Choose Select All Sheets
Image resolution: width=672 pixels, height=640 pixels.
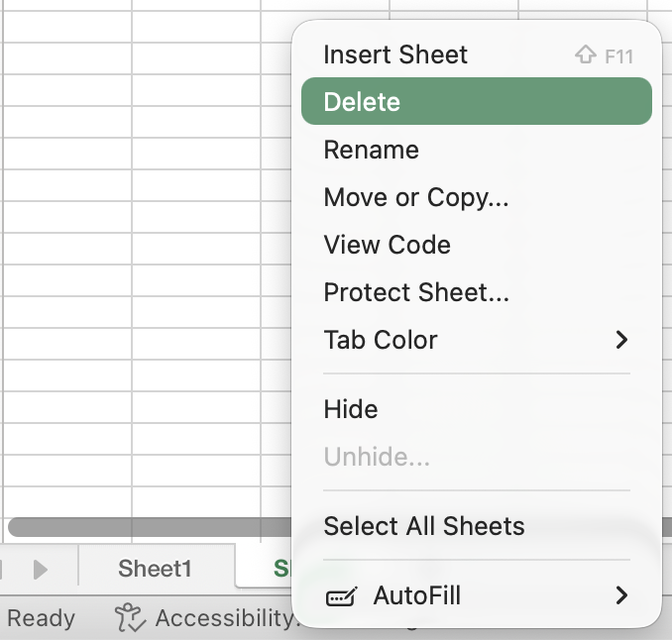click(x=424, y=526)
